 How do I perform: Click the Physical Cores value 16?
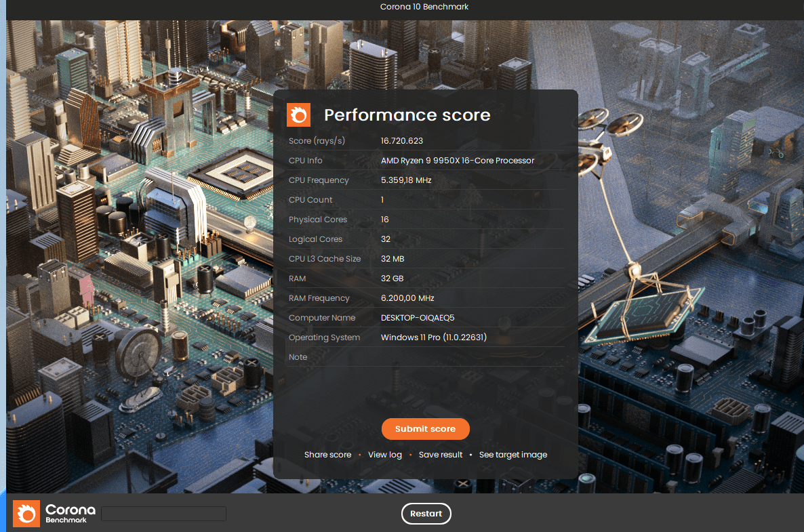[x=384, y=220]
